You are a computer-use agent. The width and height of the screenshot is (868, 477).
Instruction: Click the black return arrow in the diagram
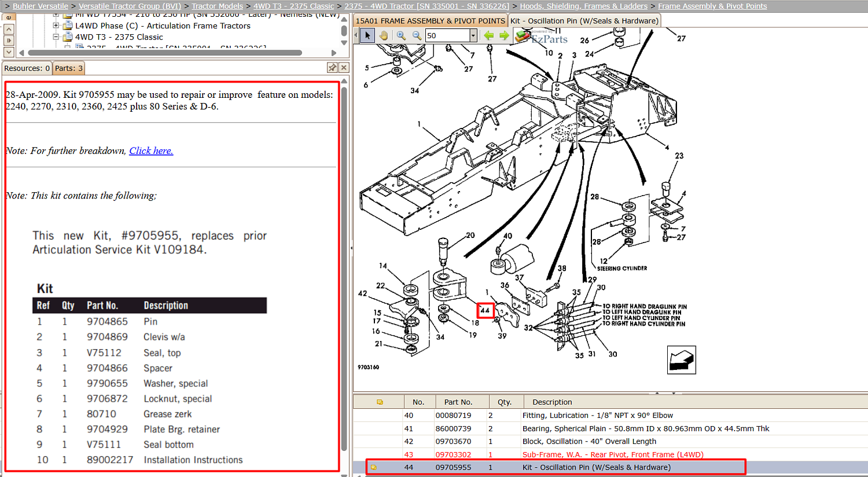[x=681, y=360]
